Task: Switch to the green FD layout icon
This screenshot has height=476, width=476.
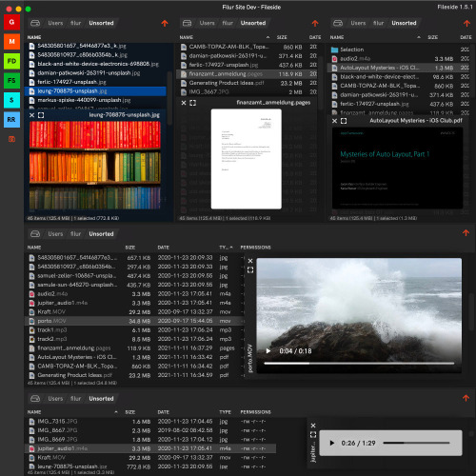Action: [x=11, y=61]
